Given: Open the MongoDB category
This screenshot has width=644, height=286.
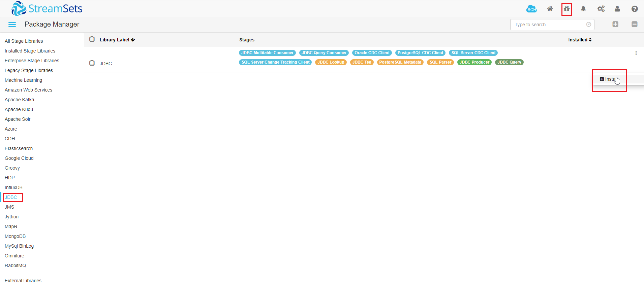Looking at the screenshot, I should (15, 236).
